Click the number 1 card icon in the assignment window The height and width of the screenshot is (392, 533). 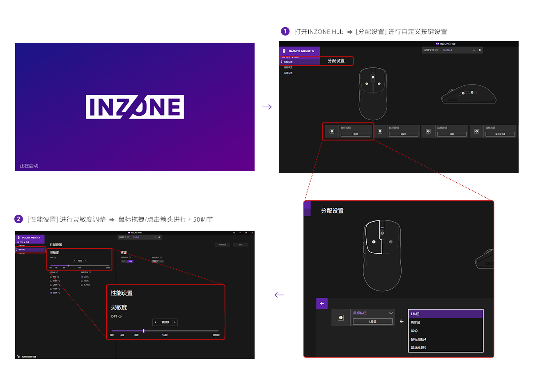332,131
